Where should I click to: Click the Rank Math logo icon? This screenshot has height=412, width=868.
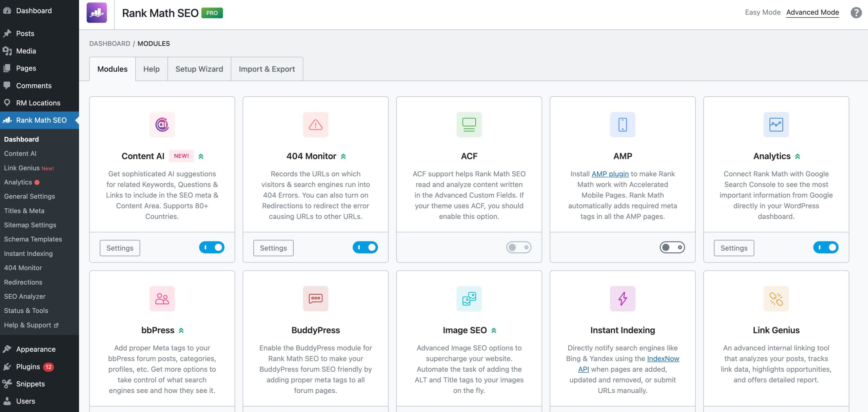click(x=97, y=13)
